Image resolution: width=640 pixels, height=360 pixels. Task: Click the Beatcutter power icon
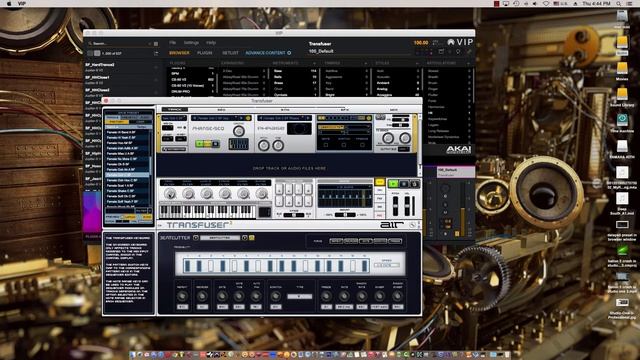tap(196, 238)
